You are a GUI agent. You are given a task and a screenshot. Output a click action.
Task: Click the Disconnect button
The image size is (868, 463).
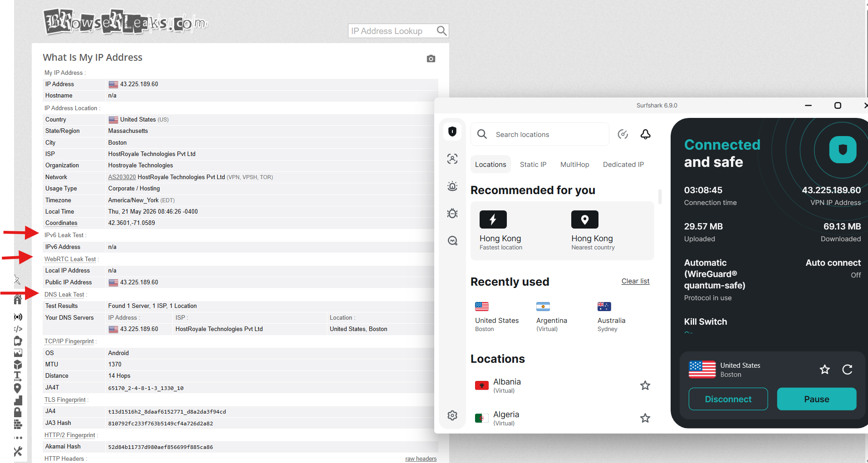[x=728, y=399]
